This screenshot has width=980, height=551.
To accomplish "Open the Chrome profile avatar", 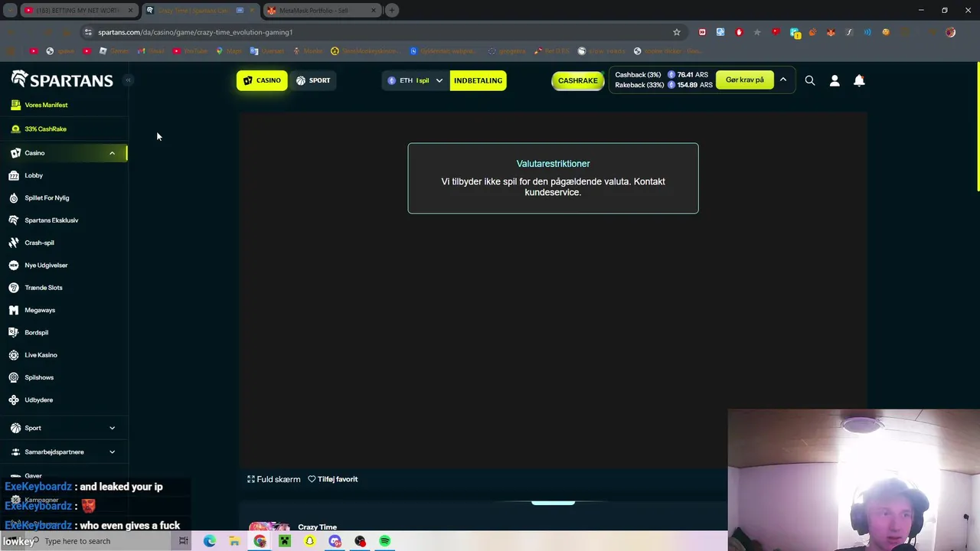I will (x=950, y=32).
